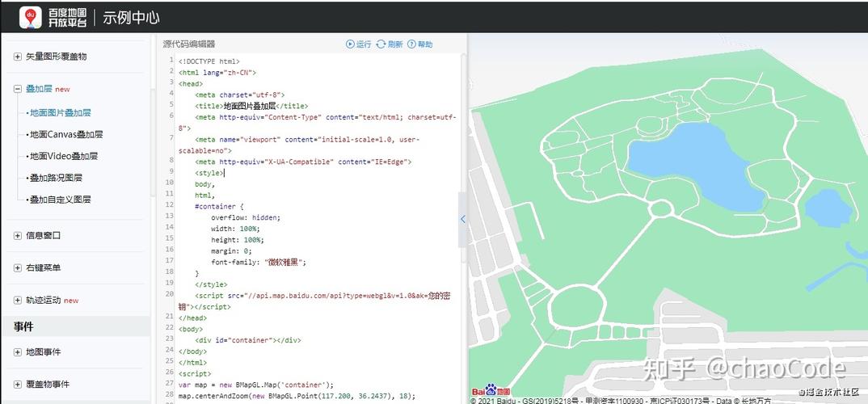Click the 示例中心 header title
This screenshot has height=404, width=868.
coord(130,17)
